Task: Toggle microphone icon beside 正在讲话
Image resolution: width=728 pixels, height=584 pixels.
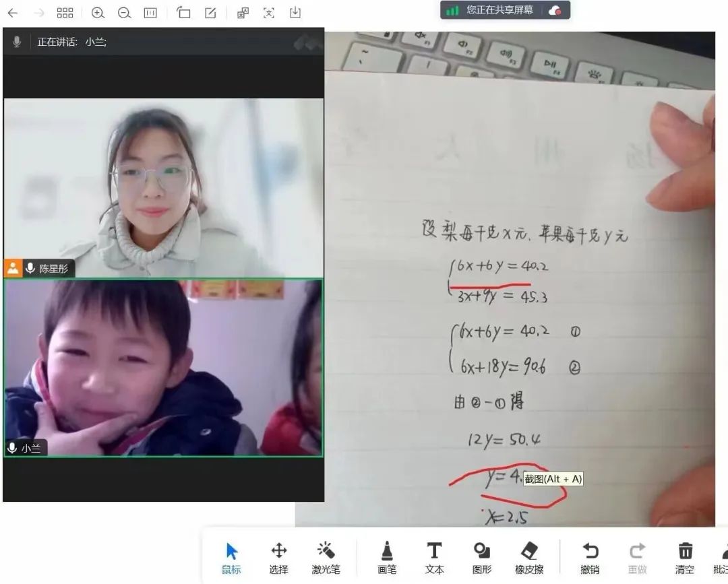Action: 17,42
